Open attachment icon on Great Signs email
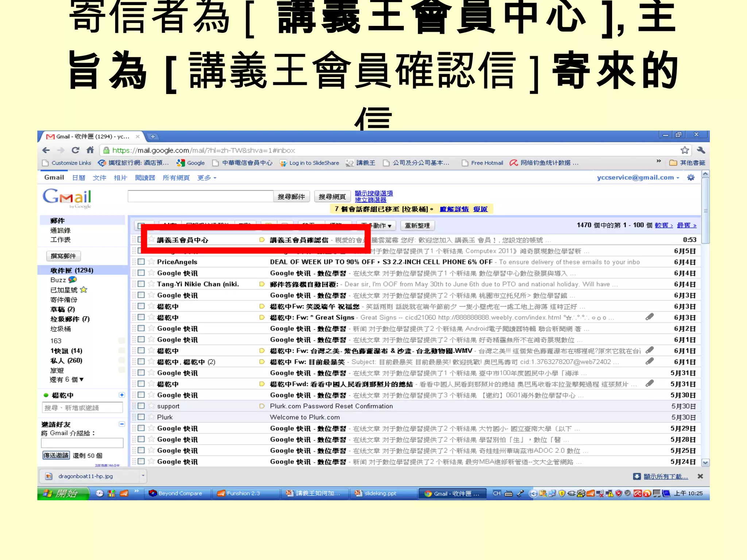This screenshot has width=747, height=560. 650,317
